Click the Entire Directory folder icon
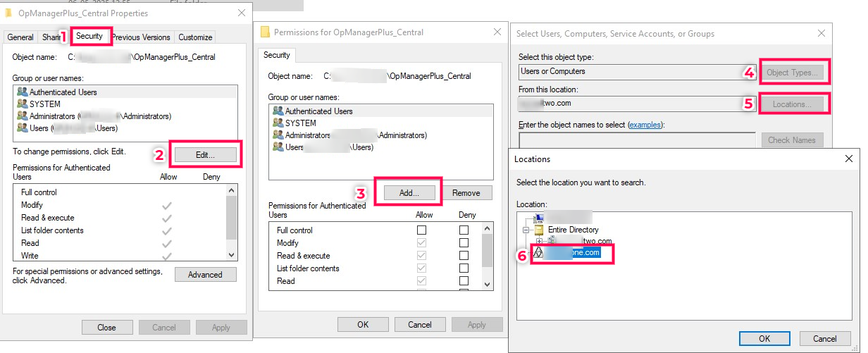Screen dimensions: 868x353 tap(540, 230)
